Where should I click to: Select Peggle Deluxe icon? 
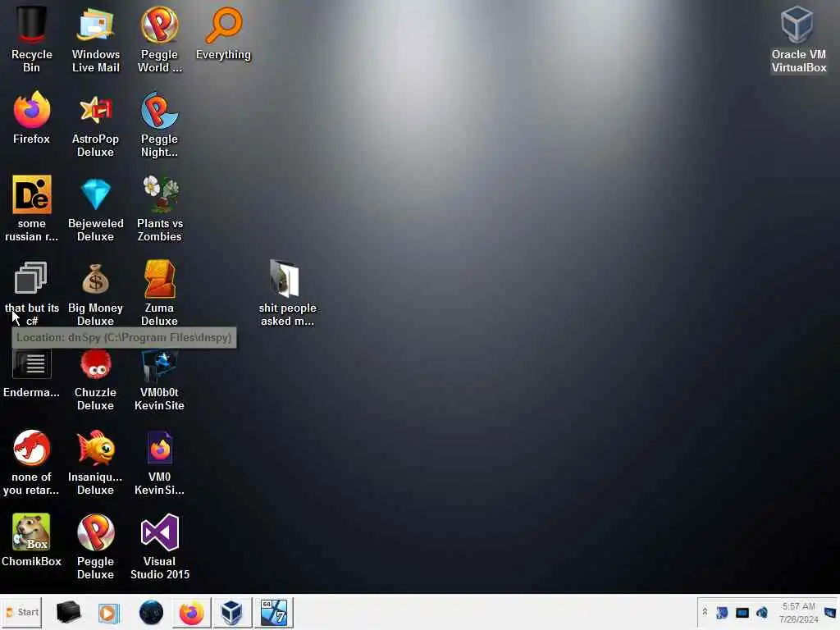pos(95,546)
